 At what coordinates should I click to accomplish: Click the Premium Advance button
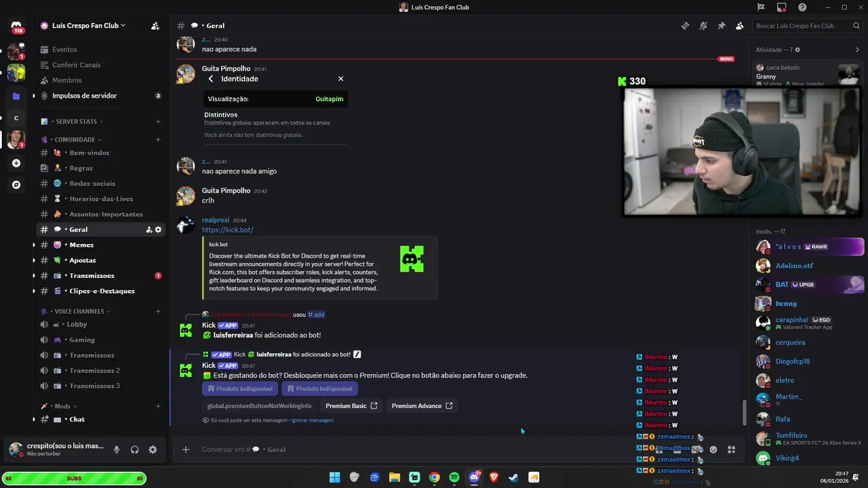[422, 406]
